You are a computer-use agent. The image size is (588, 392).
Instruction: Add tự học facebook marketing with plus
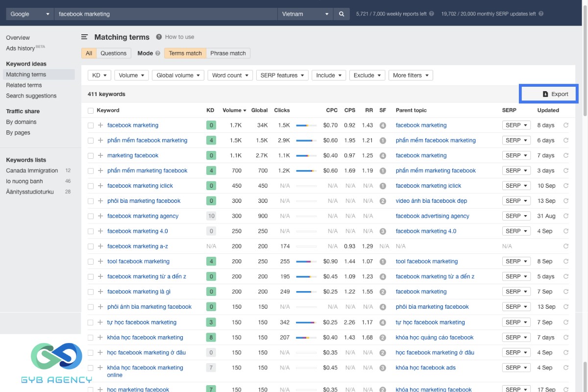point(100,322)
